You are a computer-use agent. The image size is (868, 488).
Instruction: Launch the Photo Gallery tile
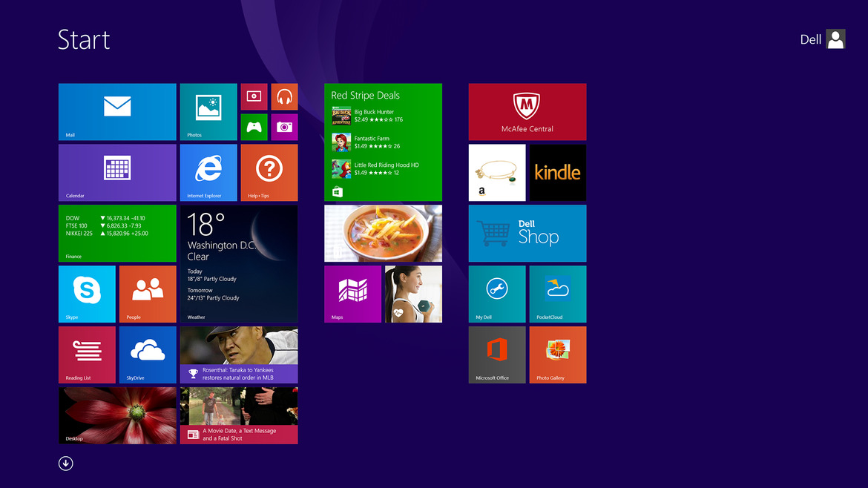tap(558, 355)
